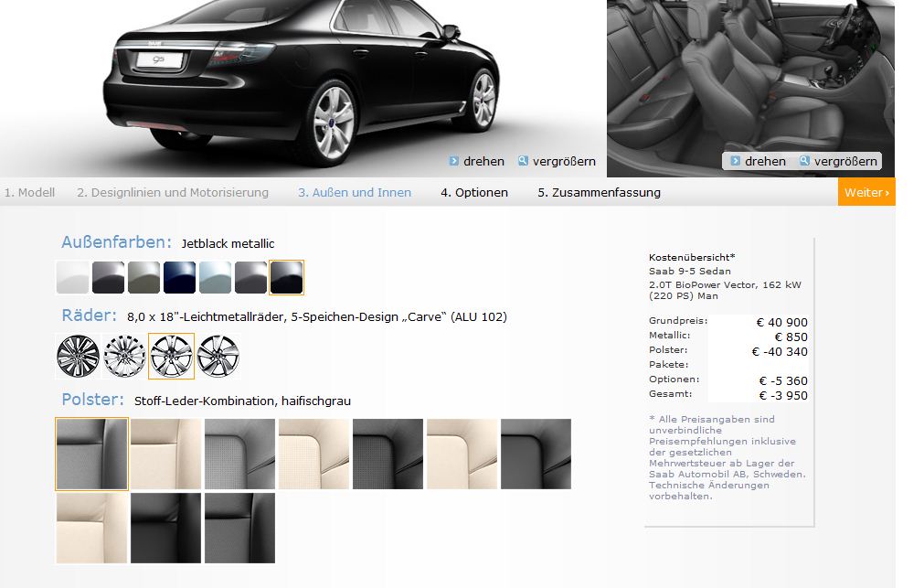Click the exterior view vergrößern magnifier icon
Image resolution: width=924 pixels, height=588 pixels.
(x=523, y=160)
